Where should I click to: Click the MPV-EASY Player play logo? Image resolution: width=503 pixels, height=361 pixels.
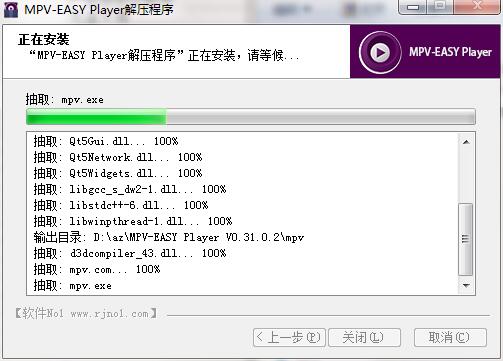pos(380,52)
